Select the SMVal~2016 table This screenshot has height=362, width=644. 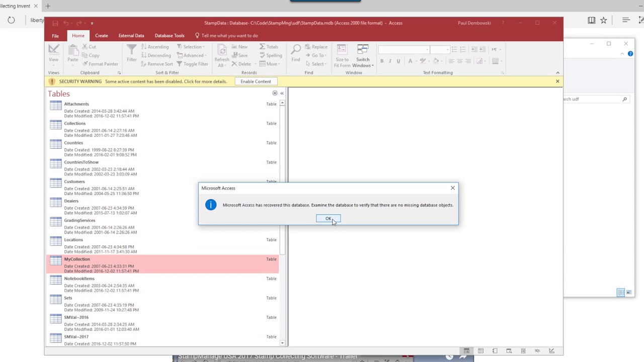(x=162, y=323)
